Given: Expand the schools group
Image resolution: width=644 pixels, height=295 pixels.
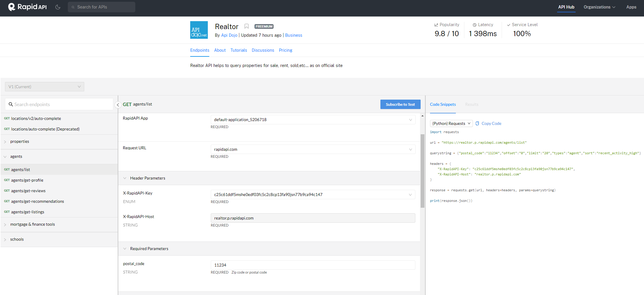Looking at the screenshot, I should coord(59,239).
